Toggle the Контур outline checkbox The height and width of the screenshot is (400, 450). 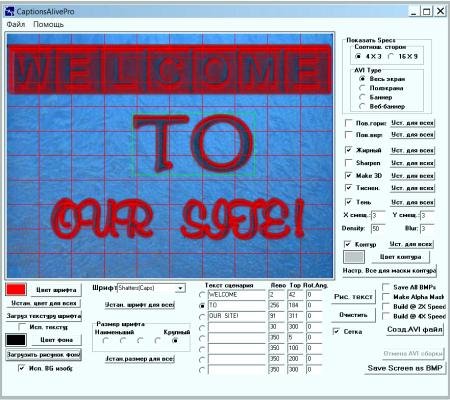point(347,244)
